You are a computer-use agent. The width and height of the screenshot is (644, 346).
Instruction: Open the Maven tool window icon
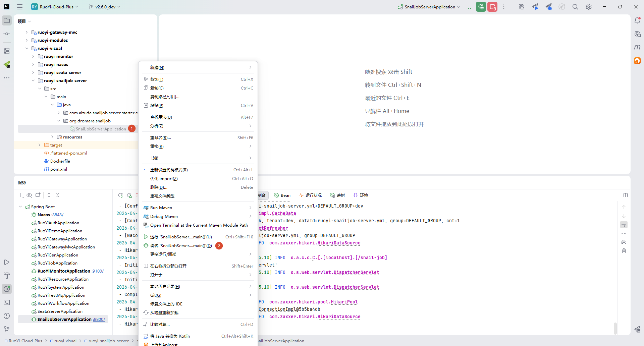tap(637, 47)
